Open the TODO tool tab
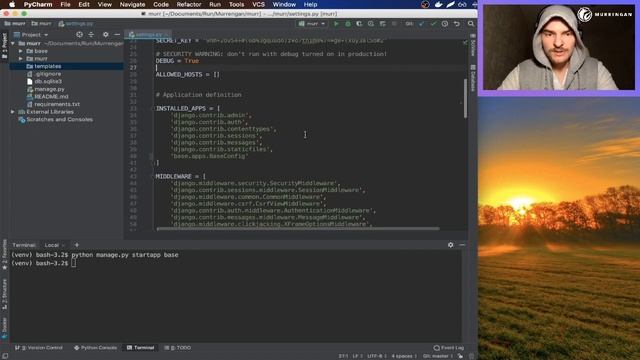 click(178, 348)
